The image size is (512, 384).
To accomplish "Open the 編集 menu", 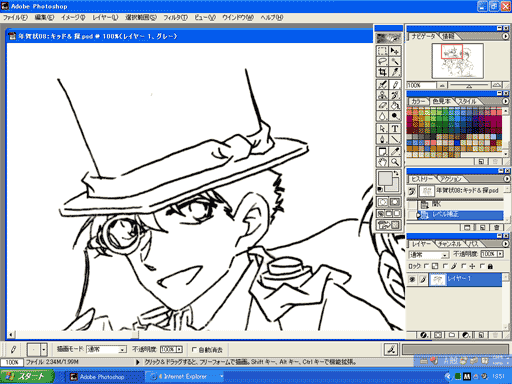I will tap(44, 17).
